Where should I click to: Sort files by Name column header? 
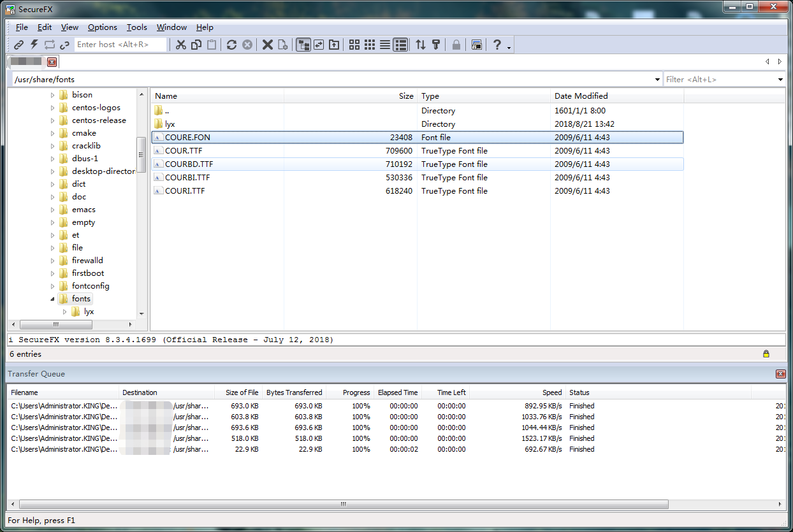pos(217,96)
